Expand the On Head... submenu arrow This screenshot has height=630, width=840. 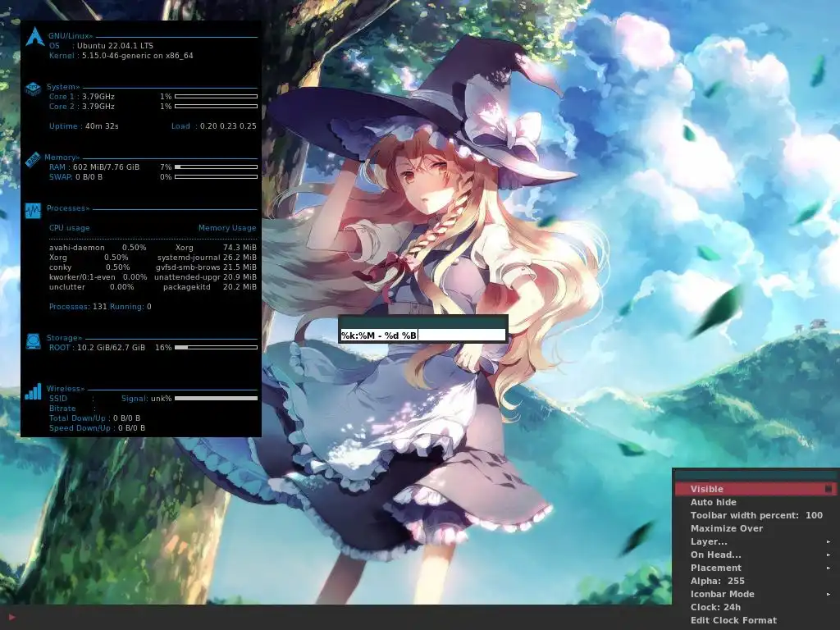tap(829, 555)
